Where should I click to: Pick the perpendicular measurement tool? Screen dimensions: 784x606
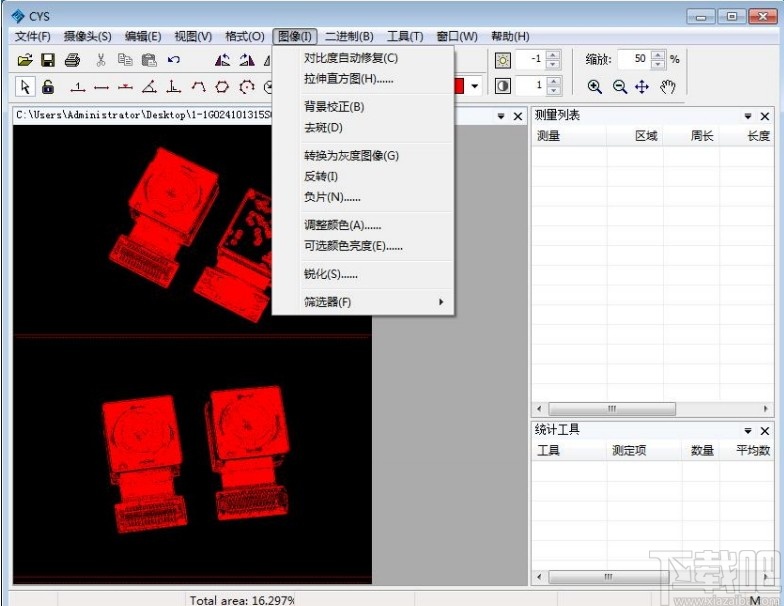[x=174, y=87]
